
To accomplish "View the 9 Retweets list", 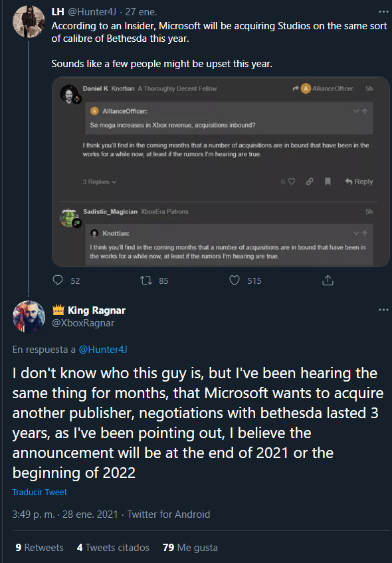I will pos(39,548).
